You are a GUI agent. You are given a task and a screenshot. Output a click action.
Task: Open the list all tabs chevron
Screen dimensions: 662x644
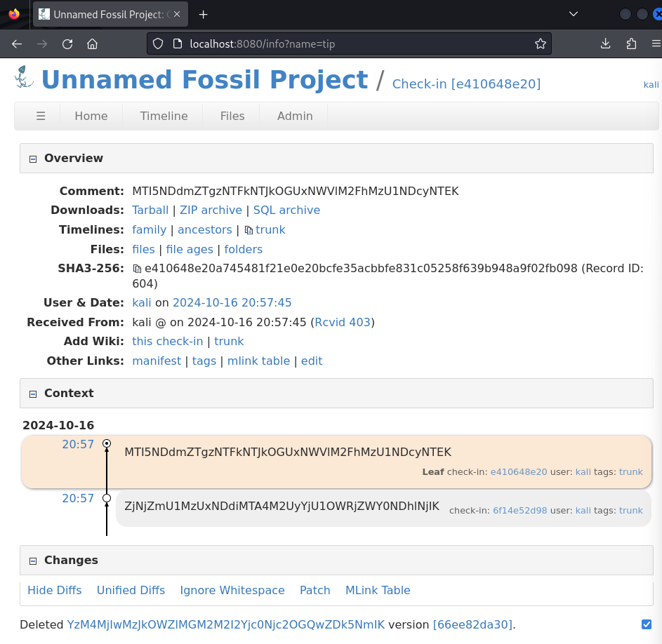point(573,14)
